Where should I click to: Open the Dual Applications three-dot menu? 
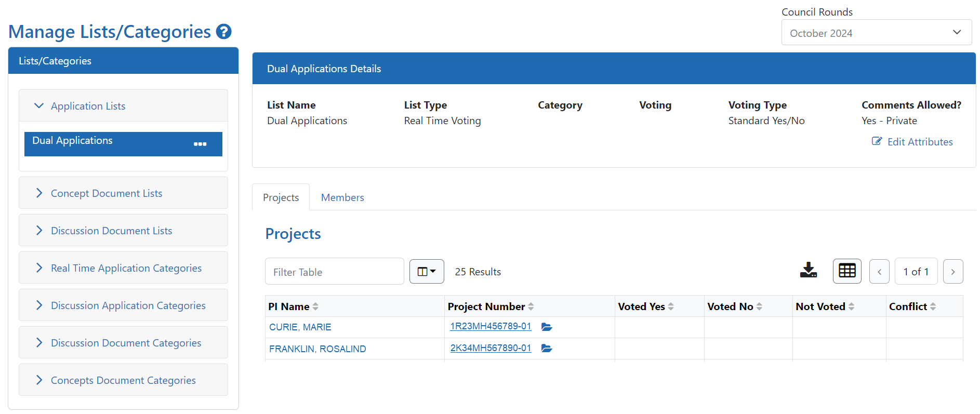click(x=200, y=144)
